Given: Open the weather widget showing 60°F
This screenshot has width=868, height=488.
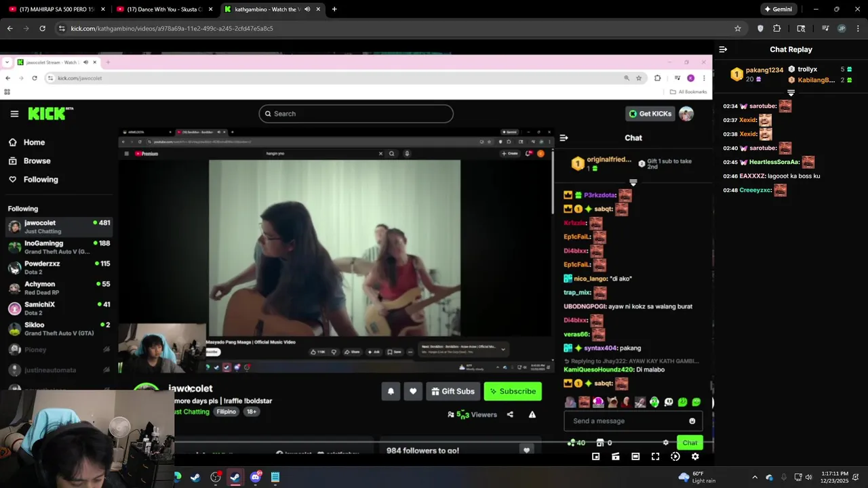Looking at the screenshot, I should (x=696, y=477).
